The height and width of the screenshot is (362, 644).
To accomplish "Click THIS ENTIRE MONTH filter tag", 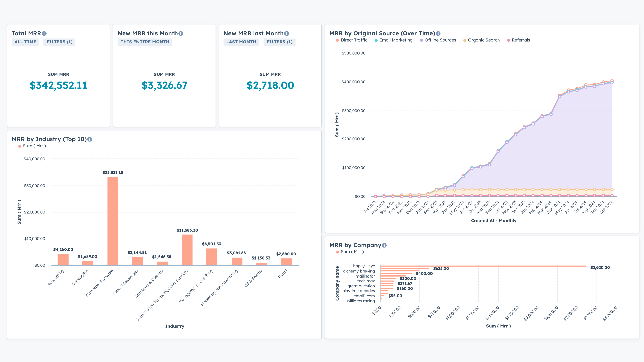I will click(145, 42).
